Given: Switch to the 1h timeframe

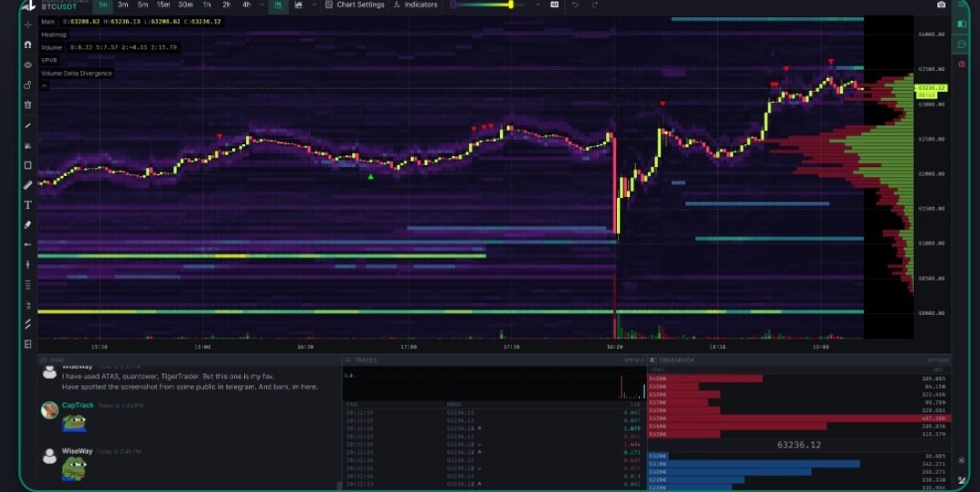Looking at the screenshot, I should point(206,5).
